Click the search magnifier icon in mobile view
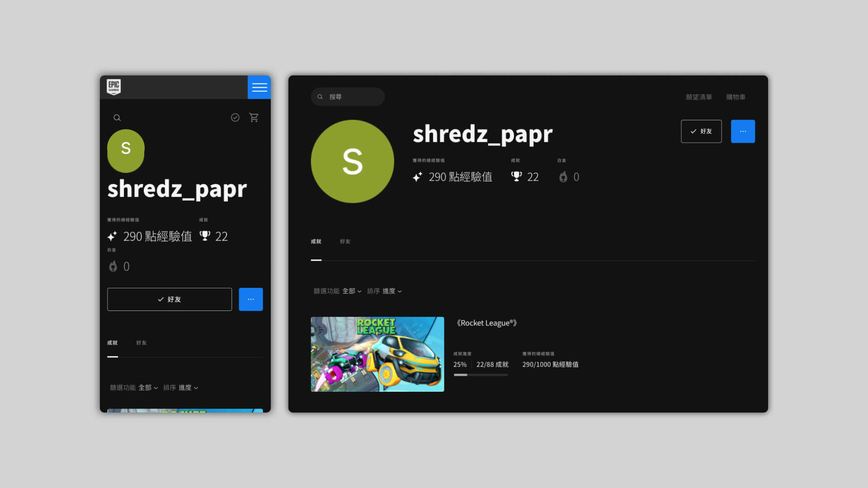868x488 pixels. click(x=117, y=118)
